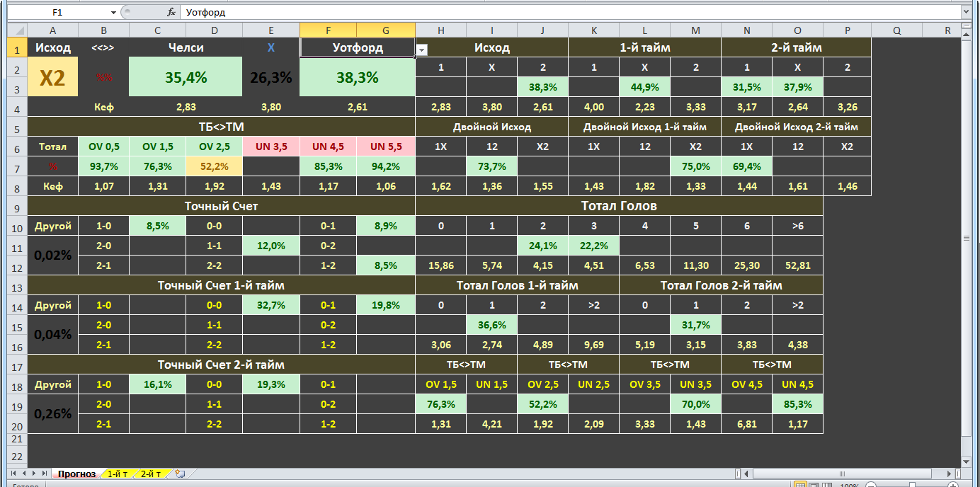Click the vertical scrollbar thumb
This screenshot has height=487, width=980.
[x=967, y=237]
